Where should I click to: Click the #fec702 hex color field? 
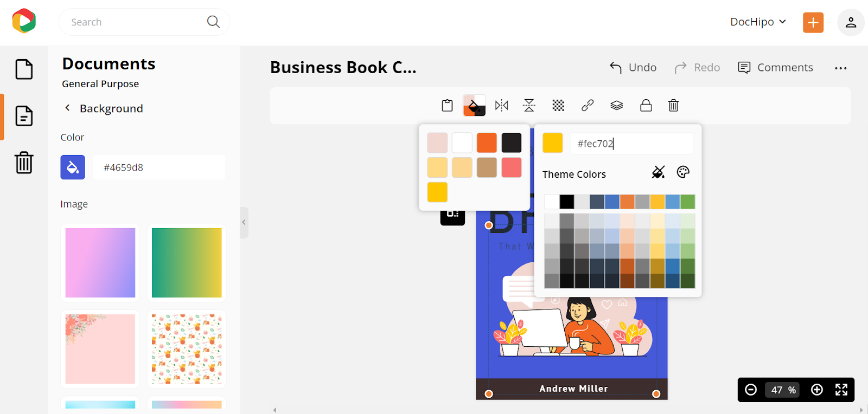[631, 144]
